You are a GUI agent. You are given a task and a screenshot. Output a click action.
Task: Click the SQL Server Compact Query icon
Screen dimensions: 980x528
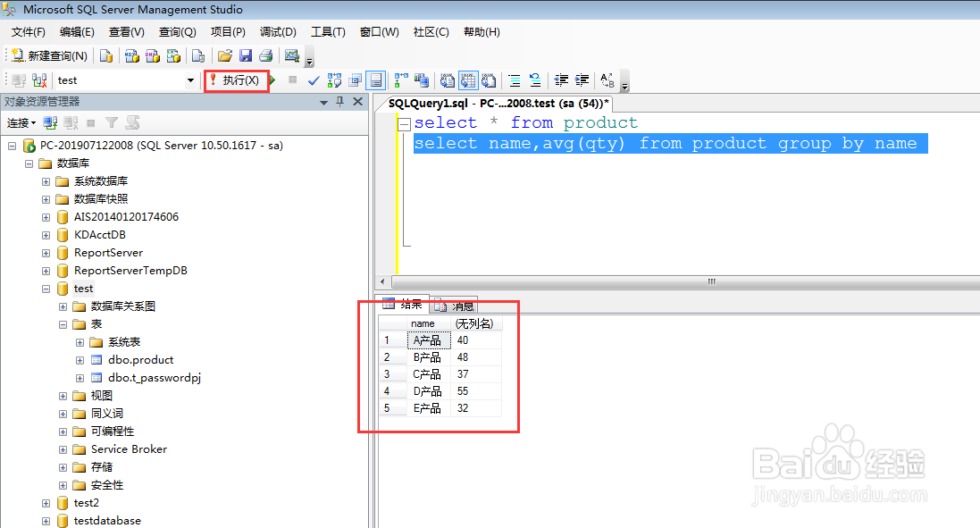pyautogui.click(x=198, y=55)
